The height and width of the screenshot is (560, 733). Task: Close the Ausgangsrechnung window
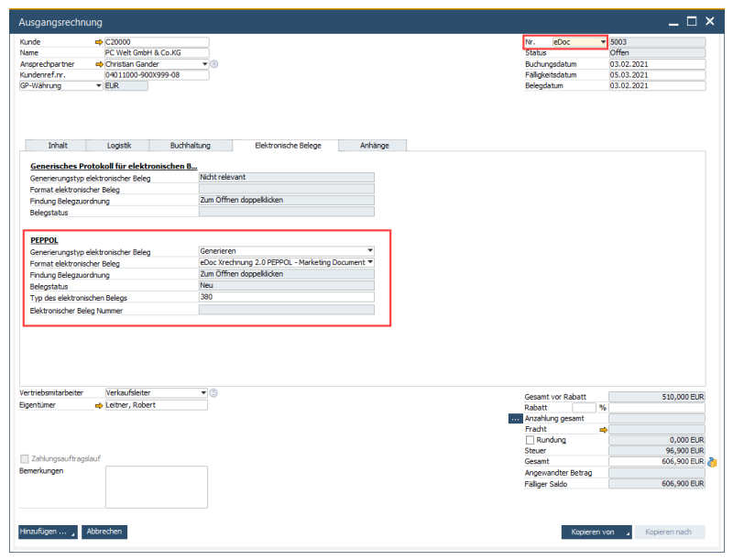tap(709, 21)
